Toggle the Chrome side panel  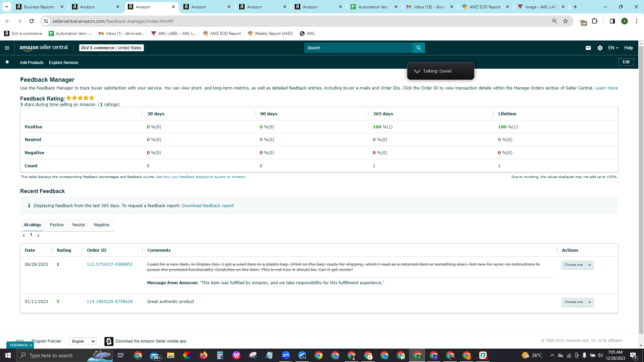[612, 21]
